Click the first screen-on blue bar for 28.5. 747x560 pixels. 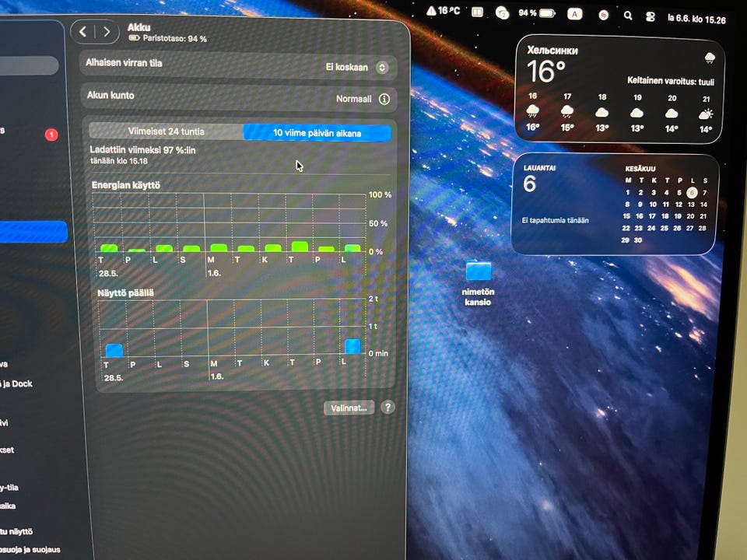(x=114, y=350)
